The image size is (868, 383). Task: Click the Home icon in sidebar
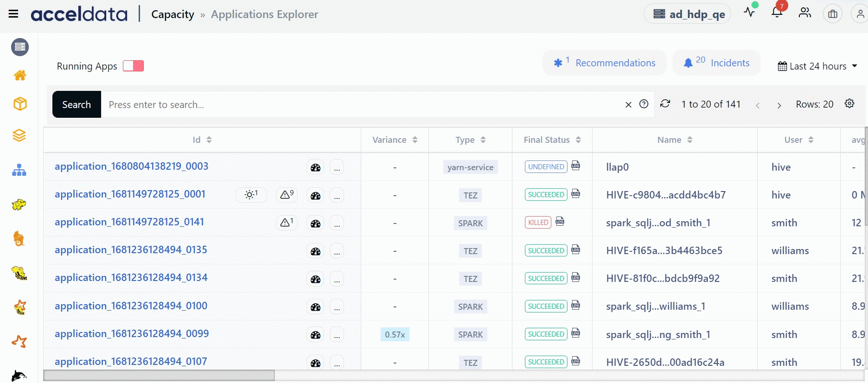click(x=20, y=75)
